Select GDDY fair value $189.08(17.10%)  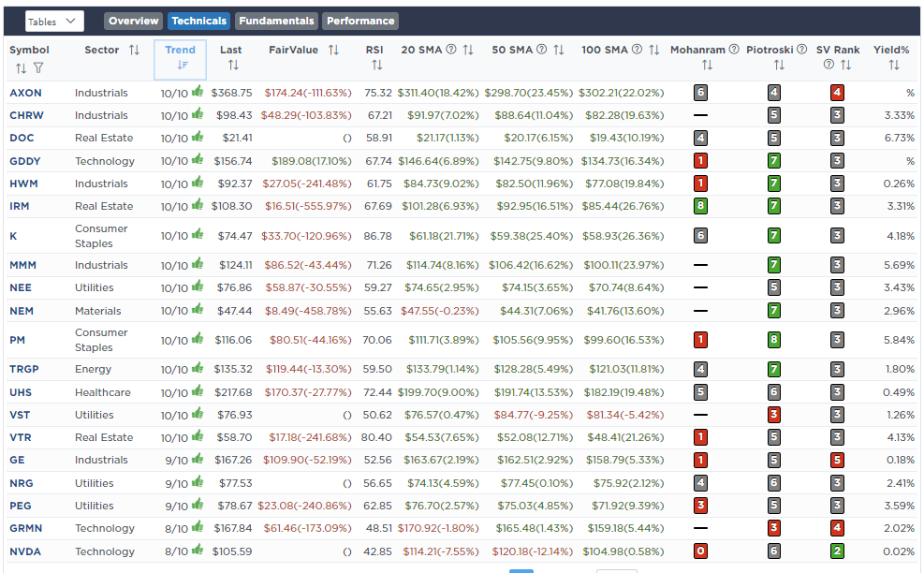click(x=311, y=161)
